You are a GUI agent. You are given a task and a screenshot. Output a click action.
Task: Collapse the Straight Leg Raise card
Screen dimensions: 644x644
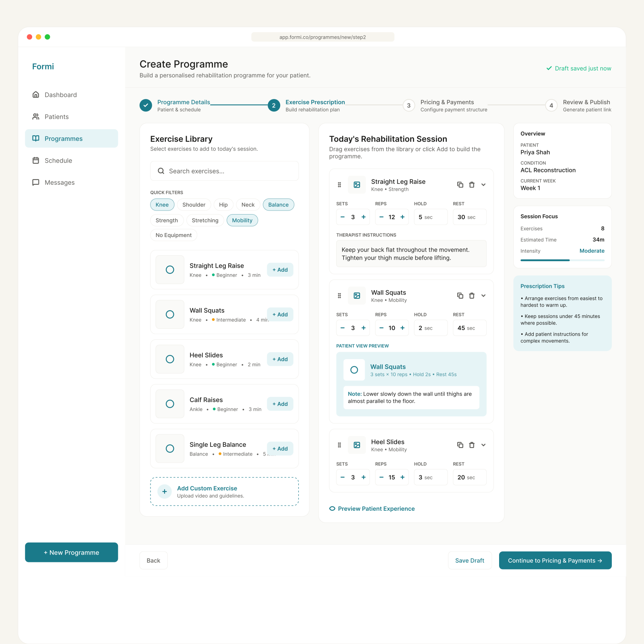pos(483,185)
